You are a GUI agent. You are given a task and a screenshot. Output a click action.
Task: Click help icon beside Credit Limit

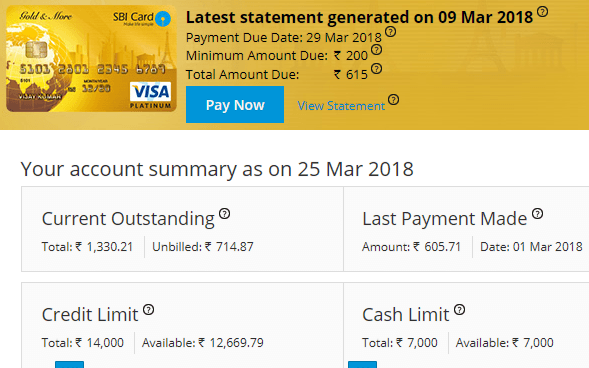[x=149, y=310]
